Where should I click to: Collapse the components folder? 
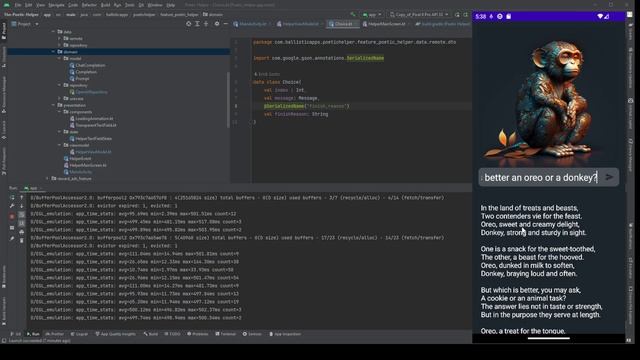tap(60, 112)
